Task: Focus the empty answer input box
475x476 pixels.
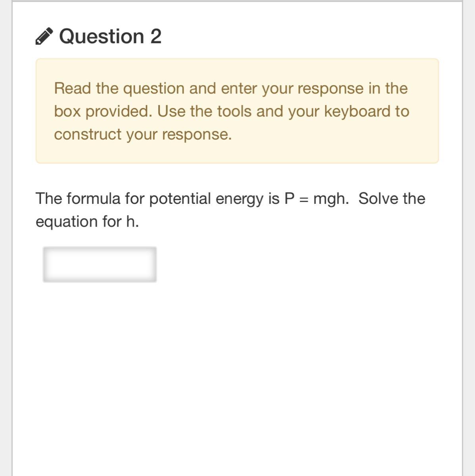Action: tap(100, 265)
